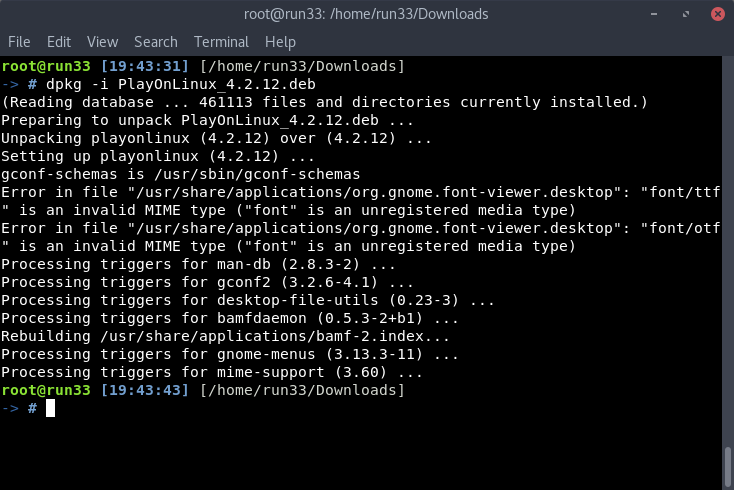The image size is (734, 490).
Task: Click 'Rebuilding /usr/share/applications/bamf-2.index...' line
Action: point(225,336)
